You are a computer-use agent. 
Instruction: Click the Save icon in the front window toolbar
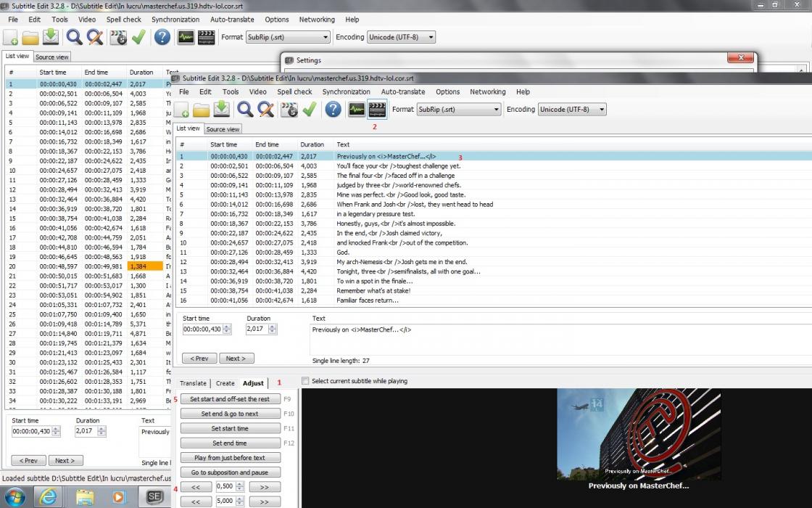[x=222, y=110]
